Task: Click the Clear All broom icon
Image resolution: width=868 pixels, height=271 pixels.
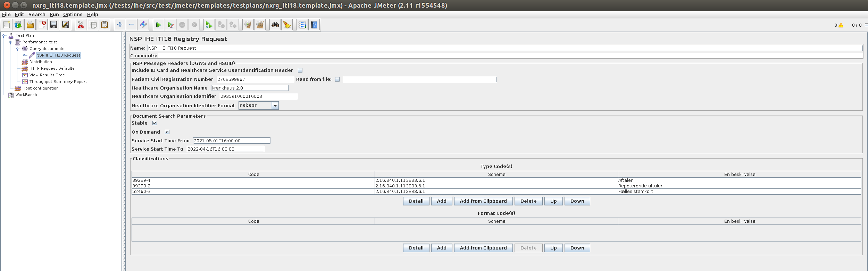Action: (x=260, y=25)
